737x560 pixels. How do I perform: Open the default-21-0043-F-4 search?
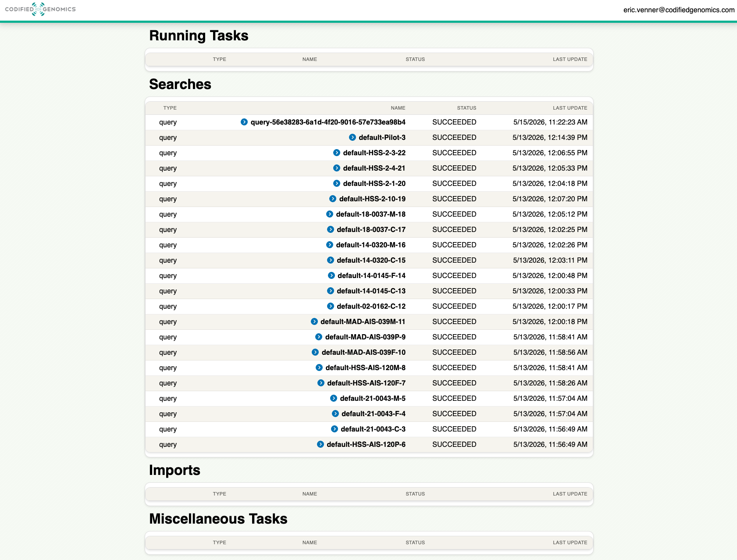(374, 414)
